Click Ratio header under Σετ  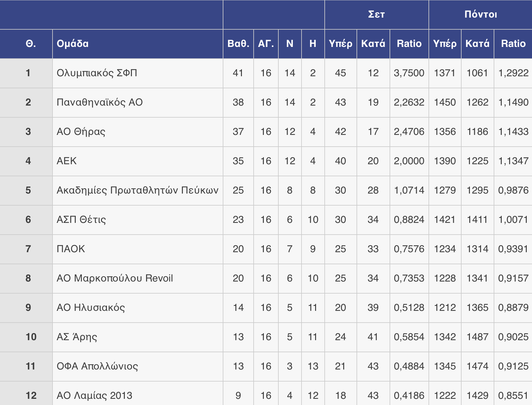tap(409, 44)
